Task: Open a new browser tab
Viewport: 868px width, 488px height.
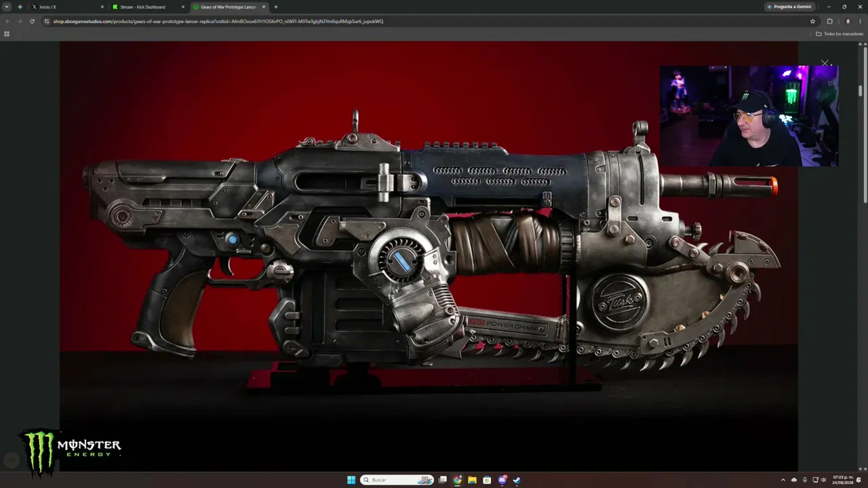Action: (276, 7)
